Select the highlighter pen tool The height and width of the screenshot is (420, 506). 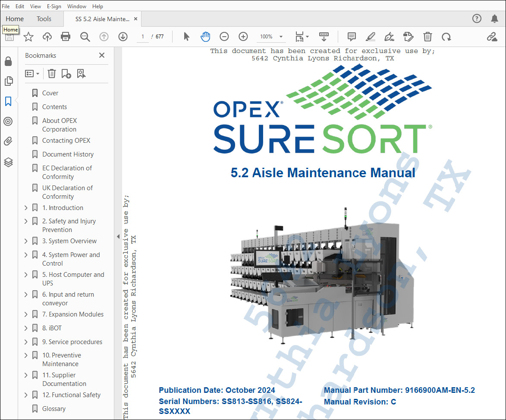371,37
